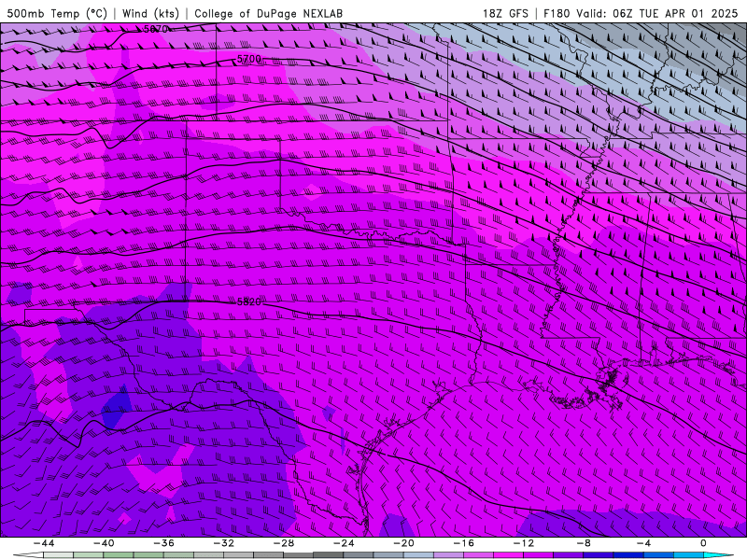Click the 0 colorbar tick label
Viewport: 747px width, 560px height.
(x=704, y=543)
